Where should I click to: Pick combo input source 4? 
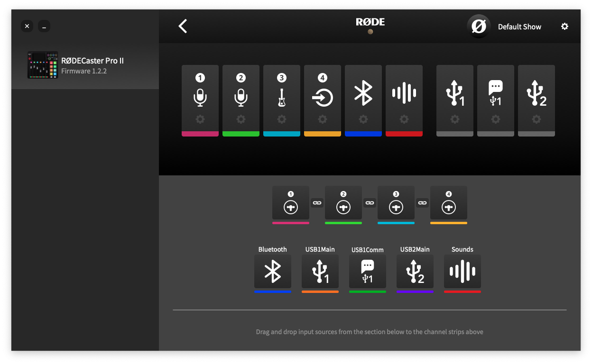click(449, 202)
